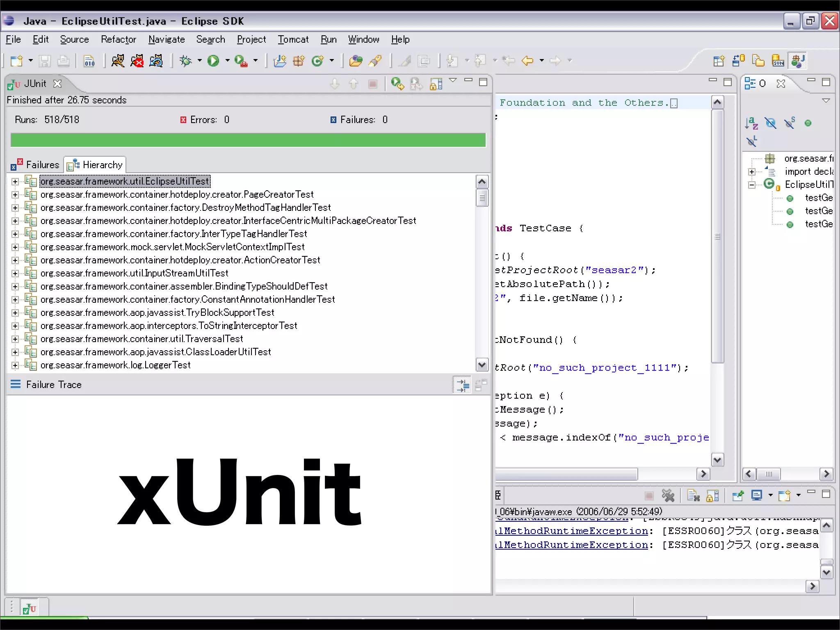Minimize the editor area

pos(712,80)
